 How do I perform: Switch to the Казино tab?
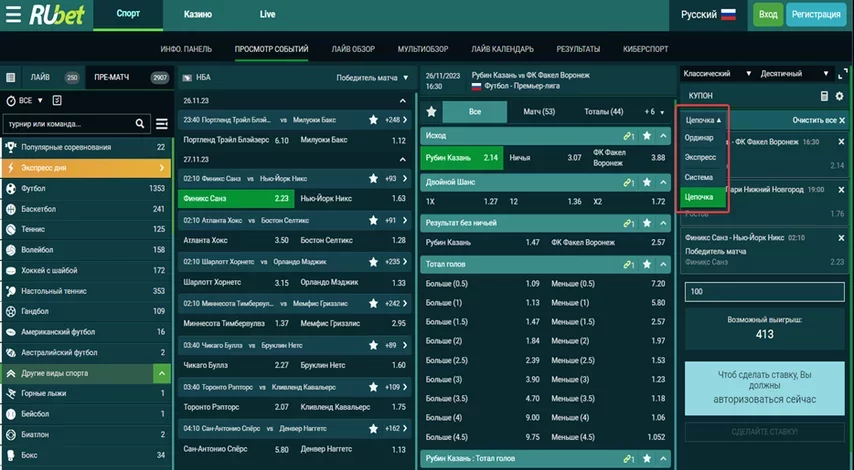(198, 15)
